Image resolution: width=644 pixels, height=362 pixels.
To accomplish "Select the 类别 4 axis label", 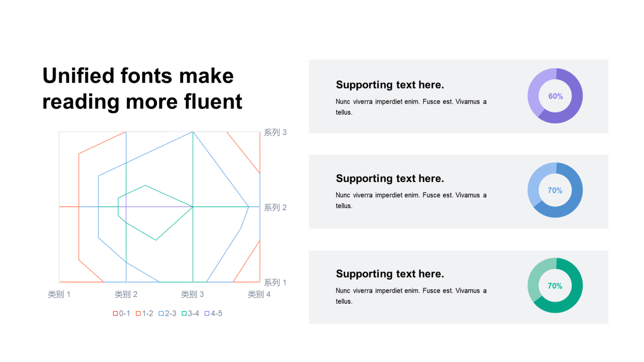I will (x=259, y=295).
